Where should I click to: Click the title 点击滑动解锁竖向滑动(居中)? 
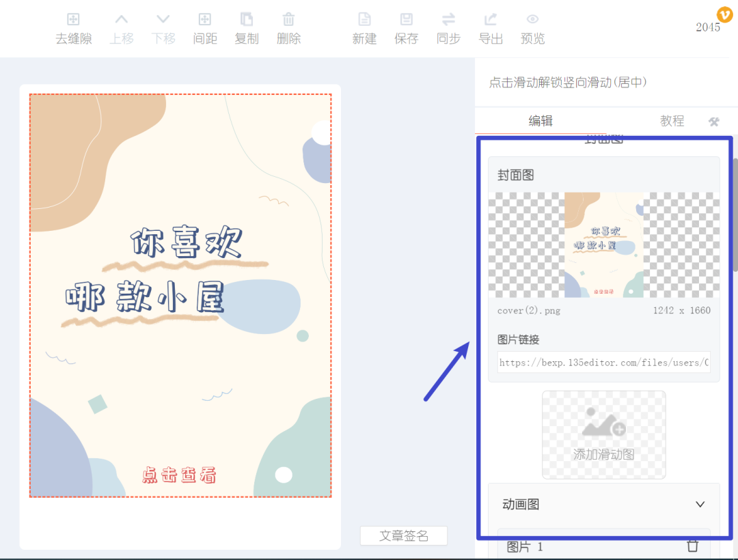[568, 83]
